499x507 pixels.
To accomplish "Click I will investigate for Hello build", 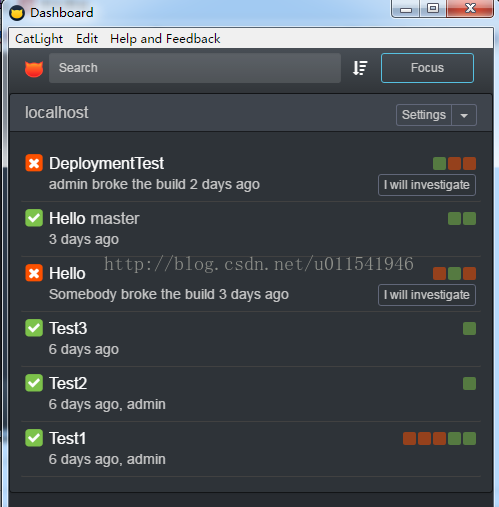I will click(427, 295).
